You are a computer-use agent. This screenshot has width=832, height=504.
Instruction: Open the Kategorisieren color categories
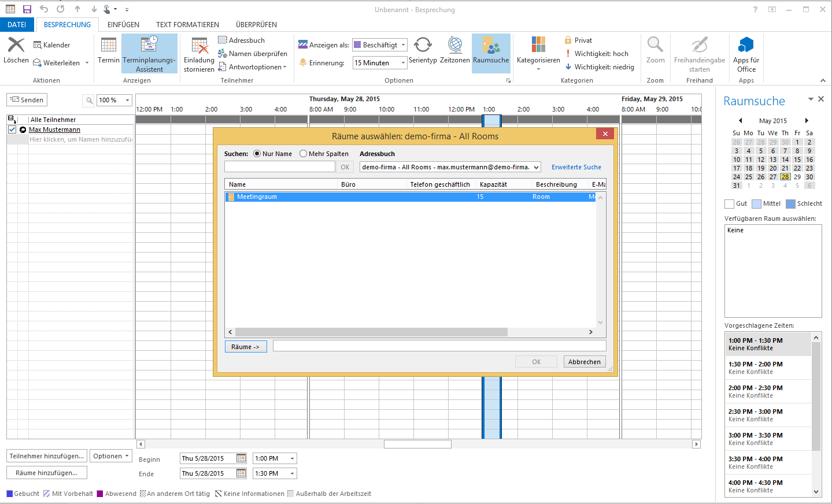[x=538, y=53]
